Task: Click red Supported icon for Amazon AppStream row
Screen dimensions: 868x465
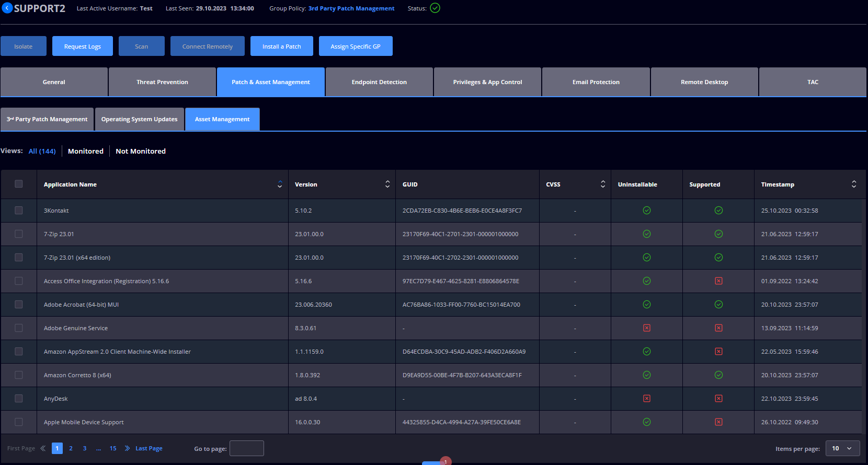Action: [718, 352]
